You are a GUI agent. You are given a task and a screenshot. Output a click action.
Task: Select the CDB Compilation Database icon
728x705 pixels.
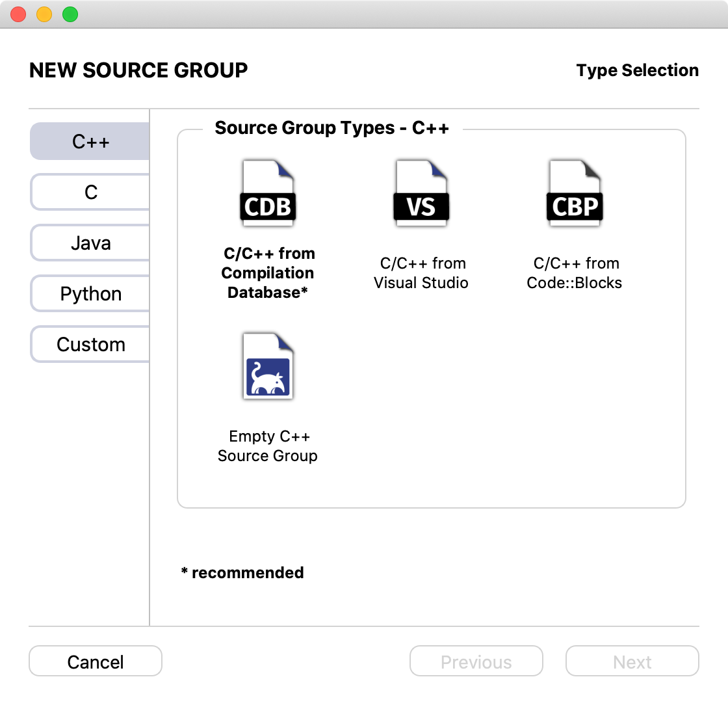[x=268, y=194]
